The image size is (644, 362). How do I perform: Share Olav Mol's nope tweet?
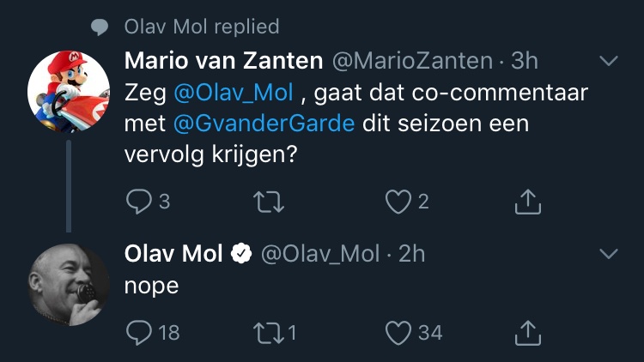[527, 331]
